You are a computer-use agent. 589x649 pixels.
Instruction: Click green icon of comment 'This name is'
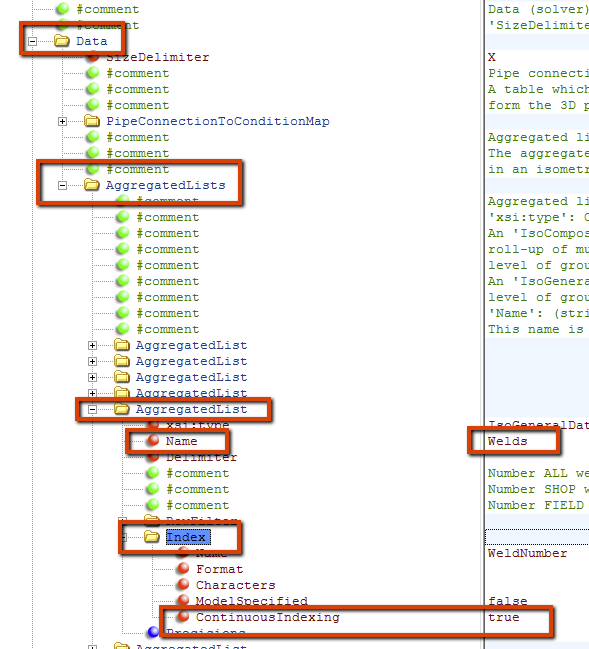(x=123, y=329)
